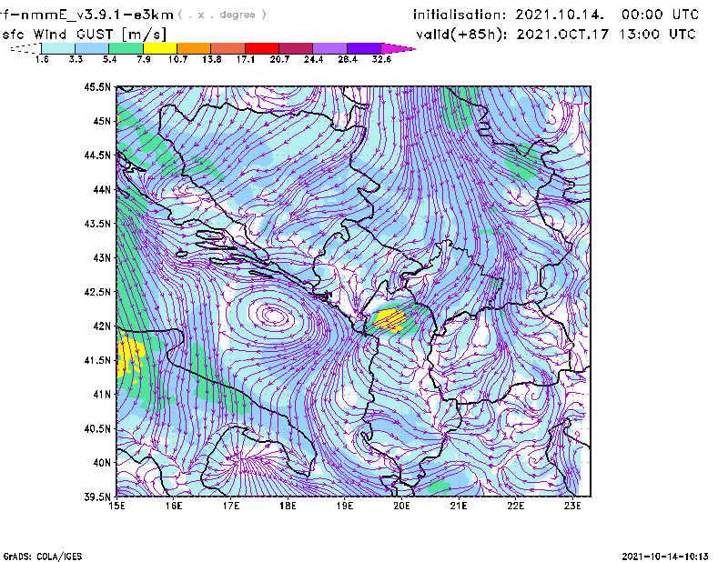
Task: Click the magenta arrow end of the legend
Action: click(x=398, y=48)
